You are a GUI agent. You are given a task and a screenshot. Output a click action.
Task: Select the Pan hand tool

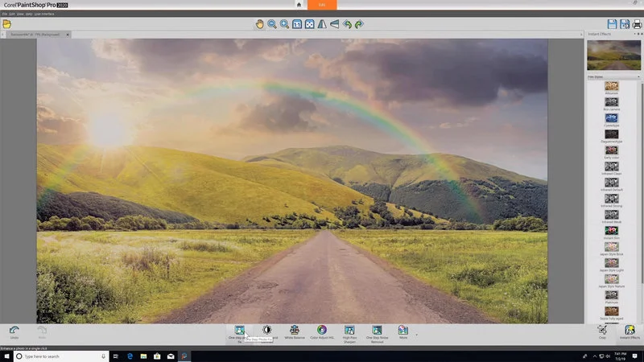[x=259, y=24]
